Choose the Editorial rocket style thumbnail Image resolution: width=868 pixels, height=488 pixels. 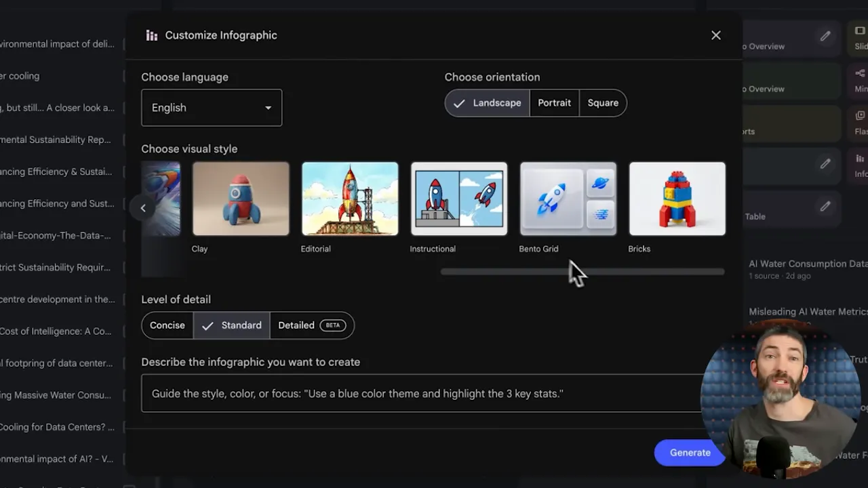point(350,199)
